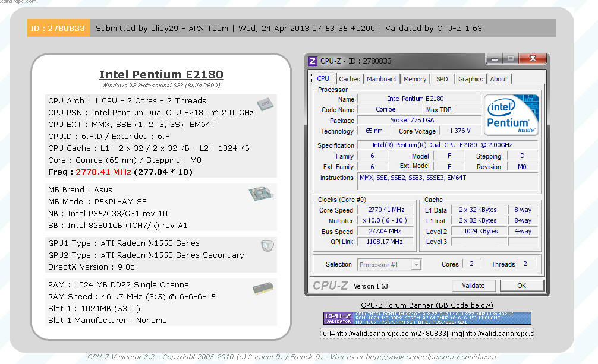Click the CPU-Z Validator forum banner image
This screenshot has height=364, width=598.
(427, 318)
